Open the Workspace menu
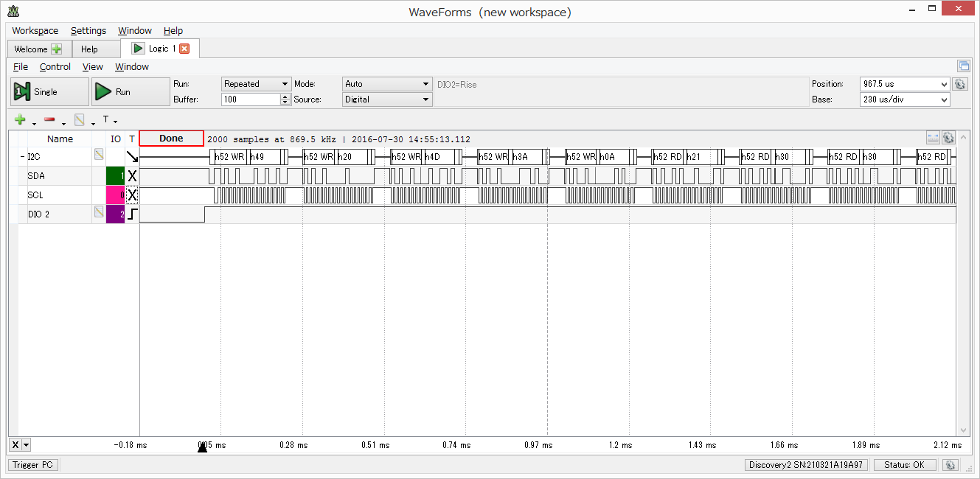This screenshot has width=980, height=479. (x=35, y=31)
